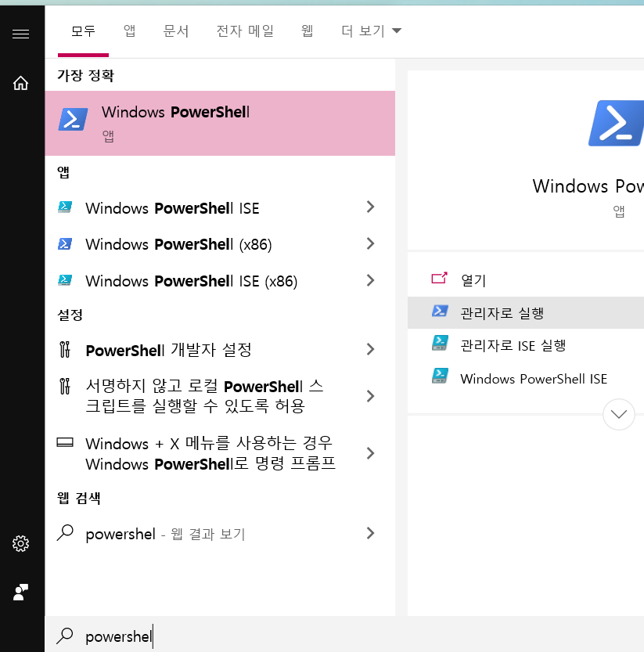Screen dimensions: 644x652
Task: Click the Windows PowerShell ISE action in the right pane
Action: click(x=526, y=378)
